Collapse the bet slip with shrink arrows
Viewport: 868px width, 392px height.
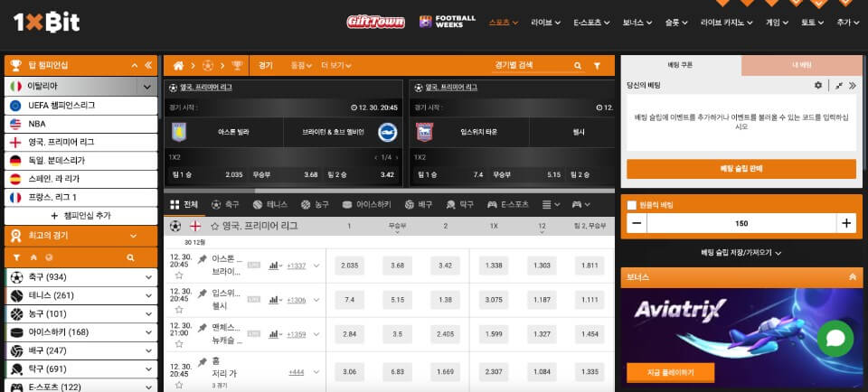(839, 86)
